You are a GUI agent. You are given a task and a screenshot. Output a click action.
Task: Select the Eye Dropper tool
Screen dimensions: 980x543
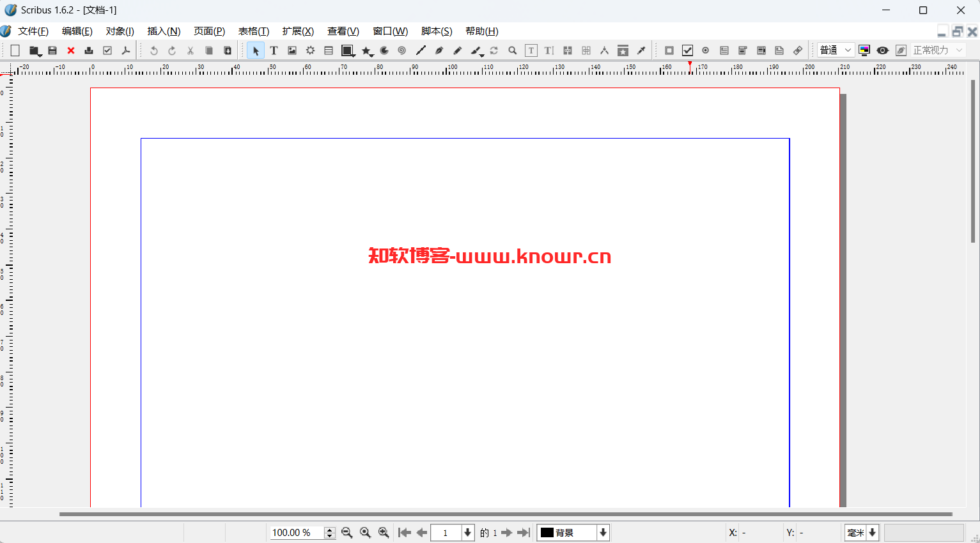pyautogui.click(x=641, y=50)
